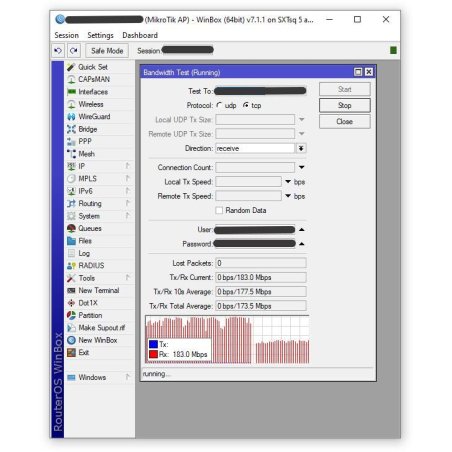Image resolution: width=452 pixels, height=452 pixels.
Task: Expand the System submenu arrow
Action: click(128, 216)
